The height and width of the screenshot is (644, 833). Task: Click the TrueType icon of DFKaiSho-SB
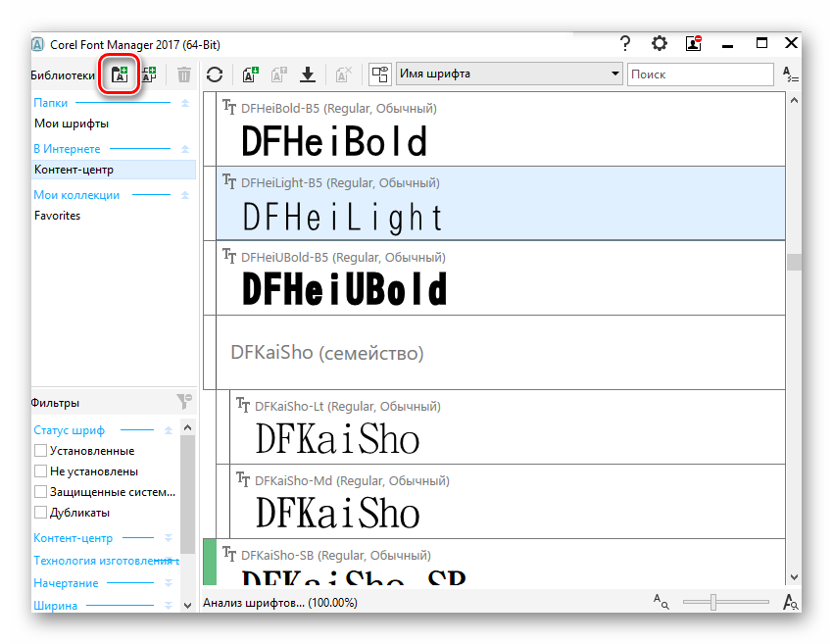click(229, 554)
